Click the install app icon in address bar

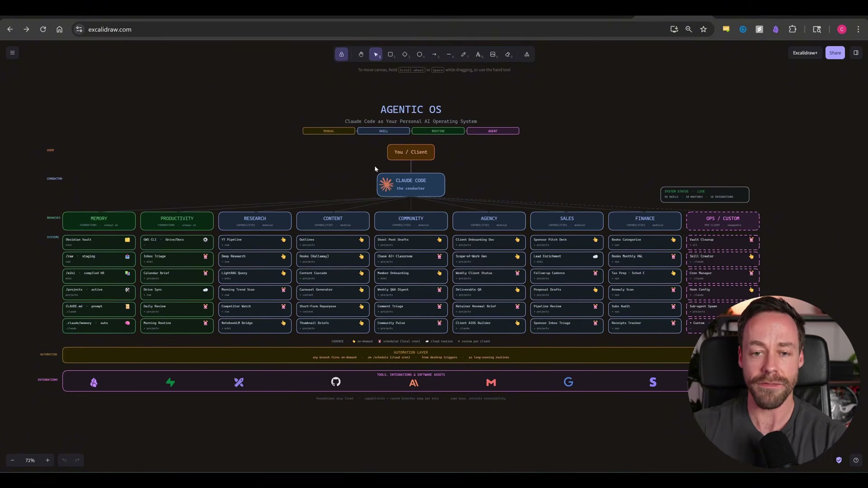click(x=674, y=29)
